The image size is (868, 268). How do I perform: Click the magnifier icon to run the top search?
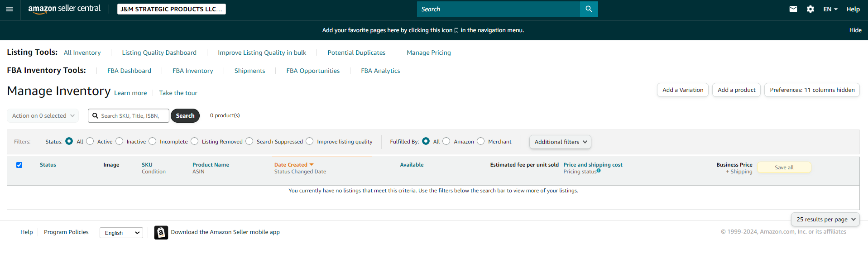click(x=589, y=9)
